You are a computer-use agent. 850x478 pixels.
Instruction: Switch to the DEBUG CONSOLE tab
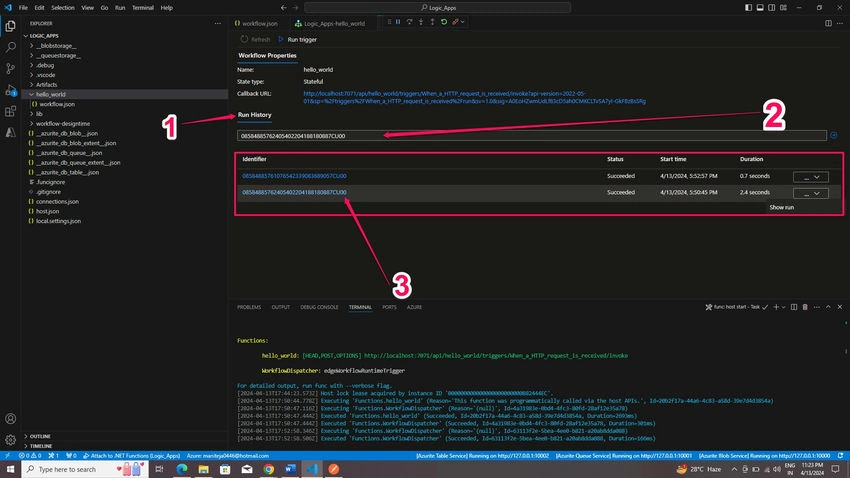coord(319,307)
